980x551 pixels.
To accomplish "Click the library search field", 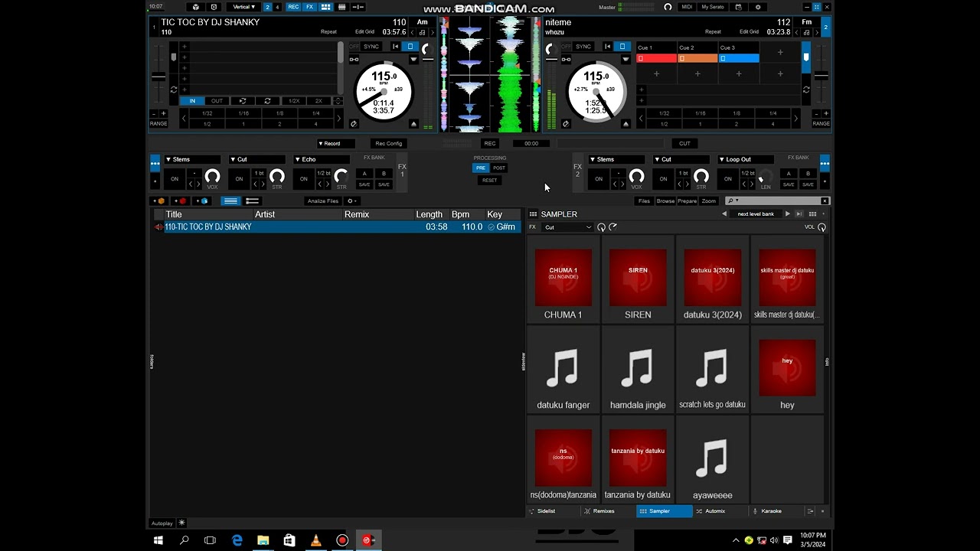I will click(777, 201).
